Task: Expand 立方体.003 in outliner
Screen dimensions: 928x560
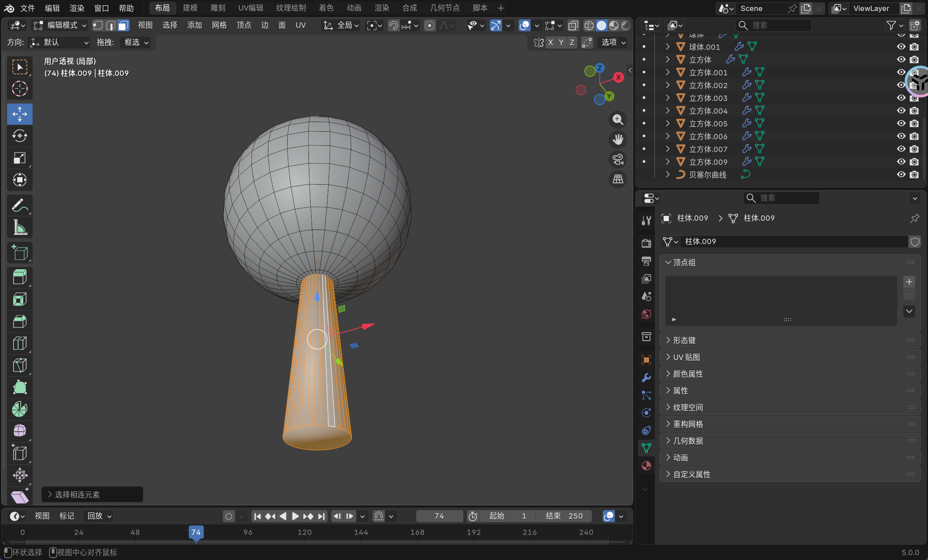Action: (x=668, y=98)
